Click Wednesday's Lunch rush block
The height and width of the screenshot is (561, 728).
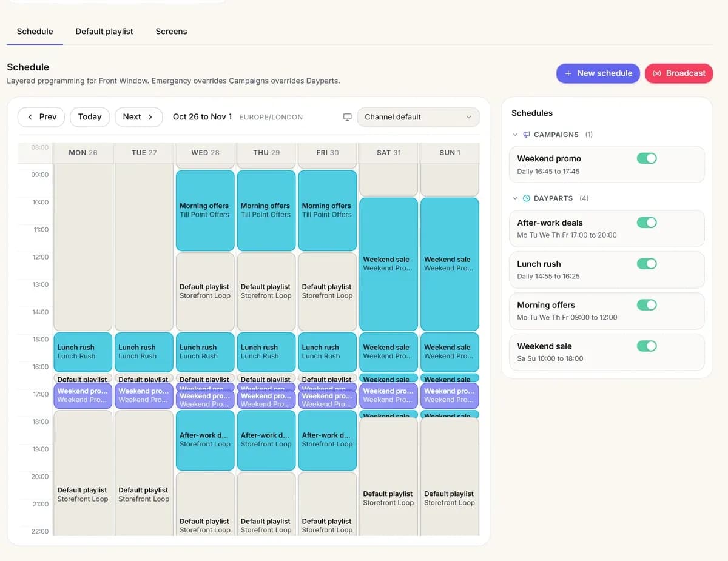point(205,352)
